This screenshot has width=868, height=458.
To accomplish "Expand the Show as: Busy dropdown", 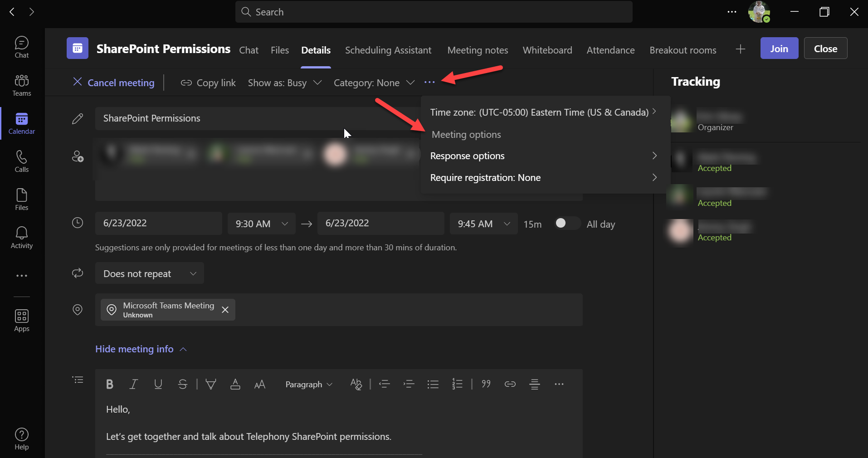I will tap(284, 83).
